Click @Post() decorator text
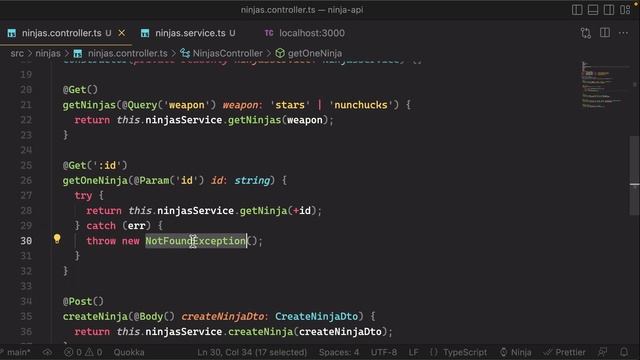Screen dimensions: 640x360 pos(83,301)
